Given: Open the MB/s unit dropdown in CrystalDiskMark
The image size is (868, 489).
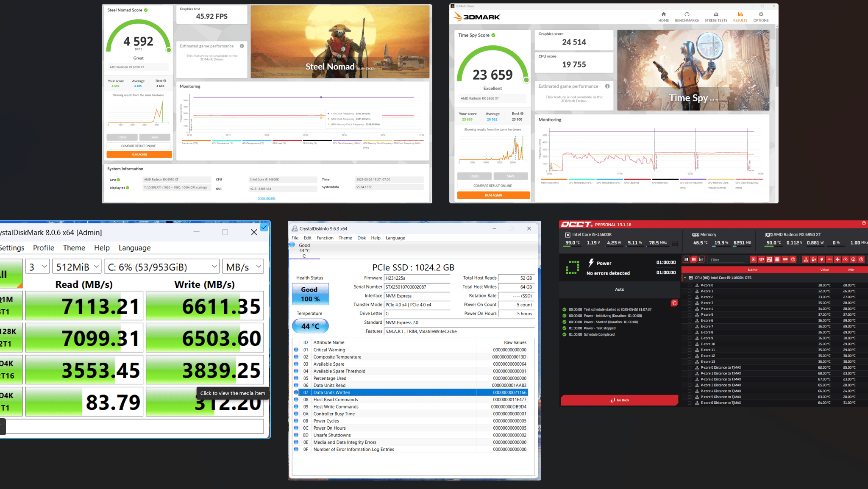Looking at the screenshot, I should 243,267.
